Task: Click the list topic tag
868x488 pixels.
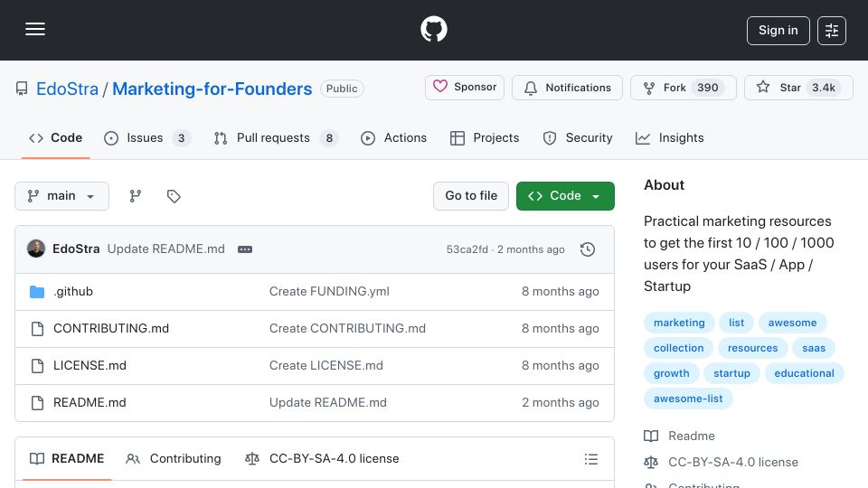Action: point(736,323)
